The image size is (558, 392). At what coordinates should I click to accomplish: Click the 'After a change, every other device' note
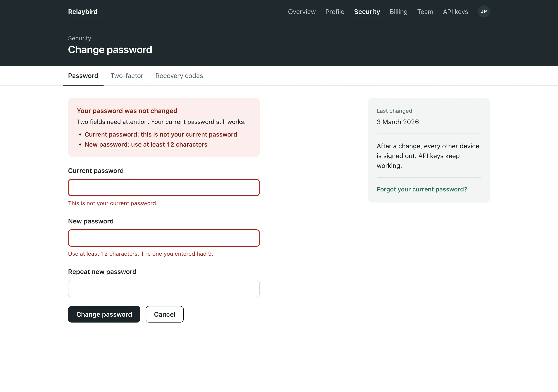428,156
